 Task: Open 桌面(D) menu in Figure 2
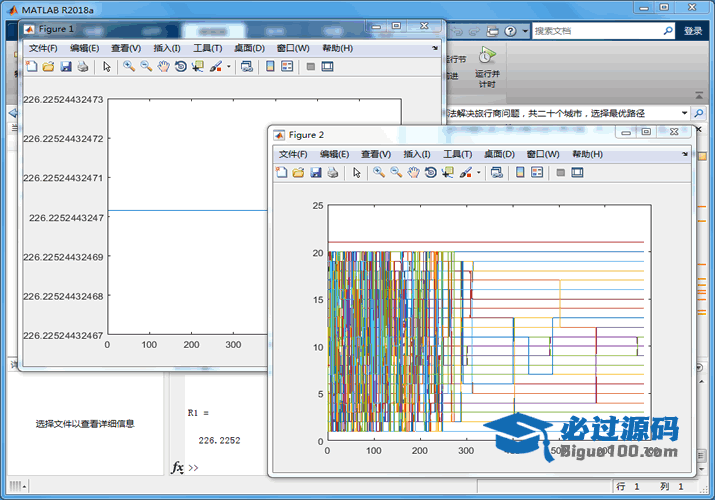pos(499,154)
